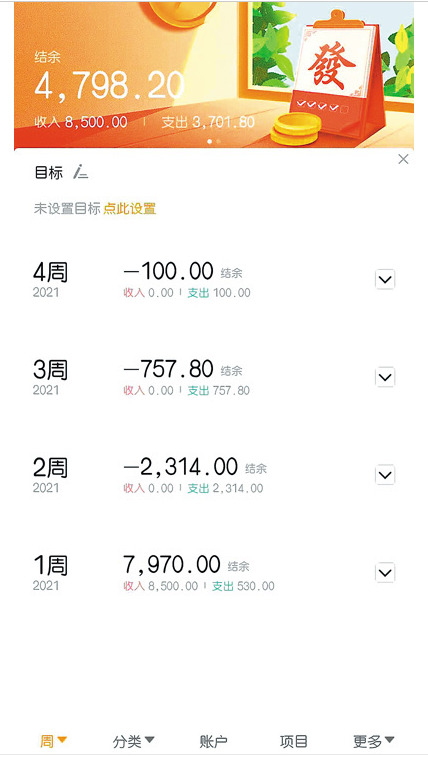Click the edit pencil icon beside 目标

(x=81, y=172)
